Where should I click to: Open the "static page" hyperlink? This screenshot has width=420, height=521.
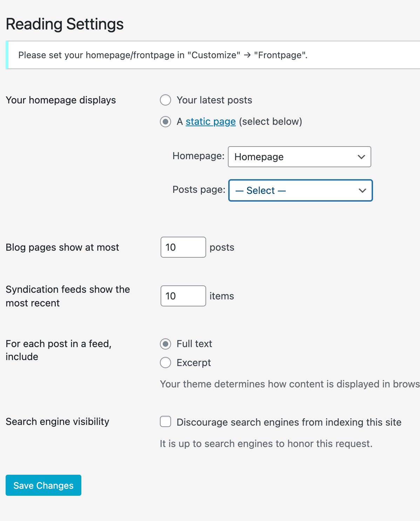click(210, 122)
